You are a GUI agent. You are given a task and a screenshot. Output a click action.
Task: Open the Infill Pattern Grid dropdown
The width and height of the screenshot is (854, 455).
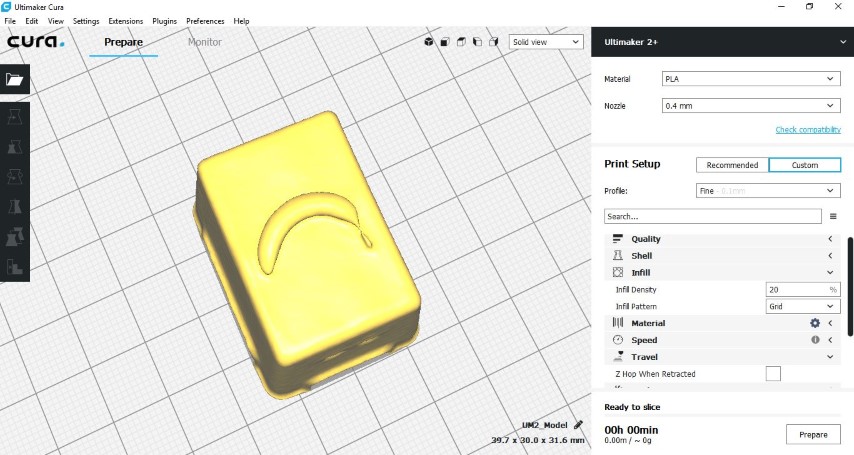[x=803, y=306]
